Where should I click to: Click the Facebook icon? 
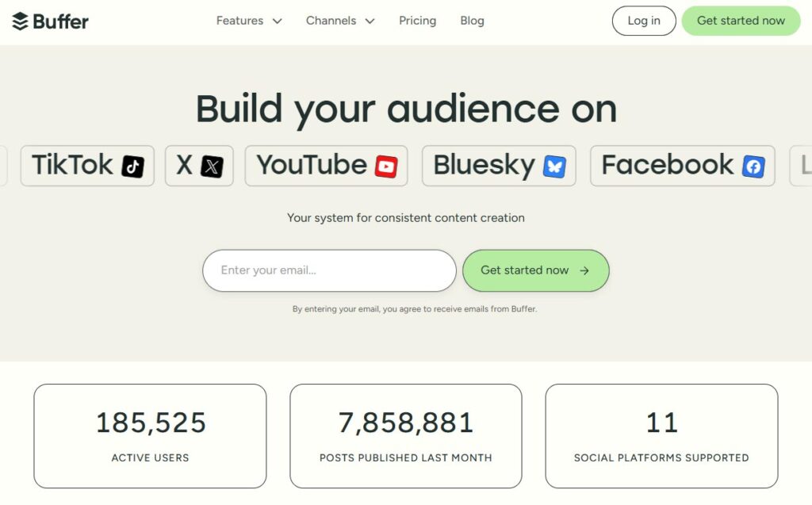pyautogui.click(x=753, y=166)
